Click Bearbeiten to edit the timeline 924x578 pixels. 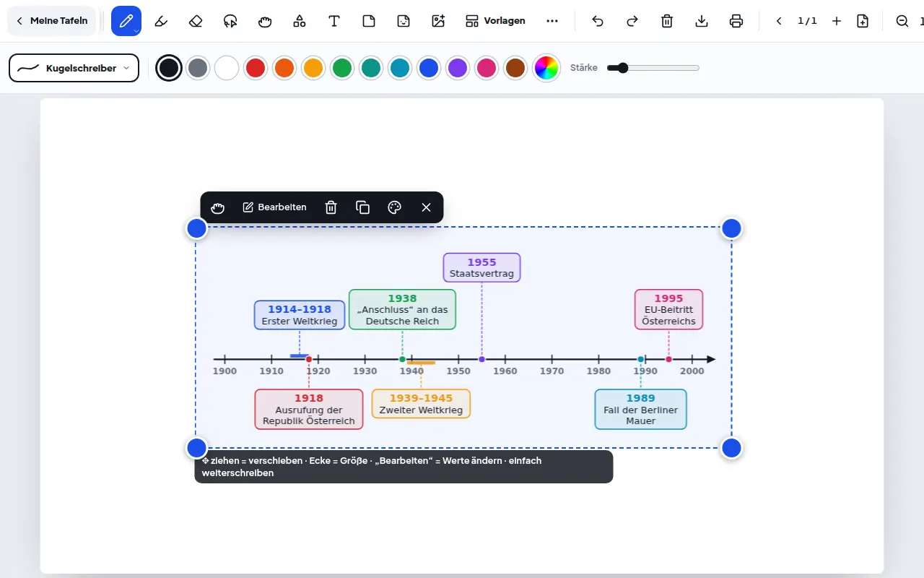[274, 207]
